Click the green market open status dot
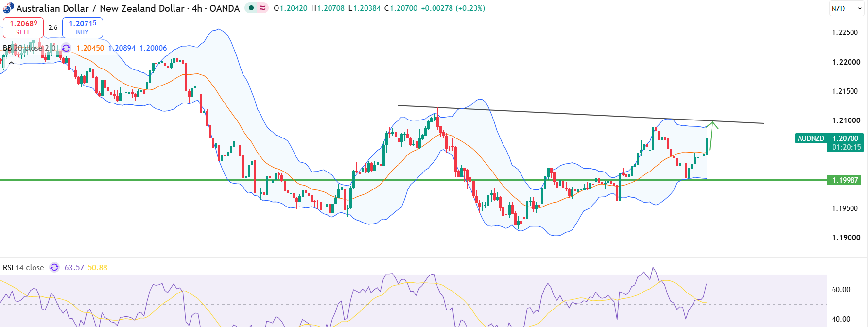Image resolution: width=868 pixels, height=327 pixels. pos(251,8)
